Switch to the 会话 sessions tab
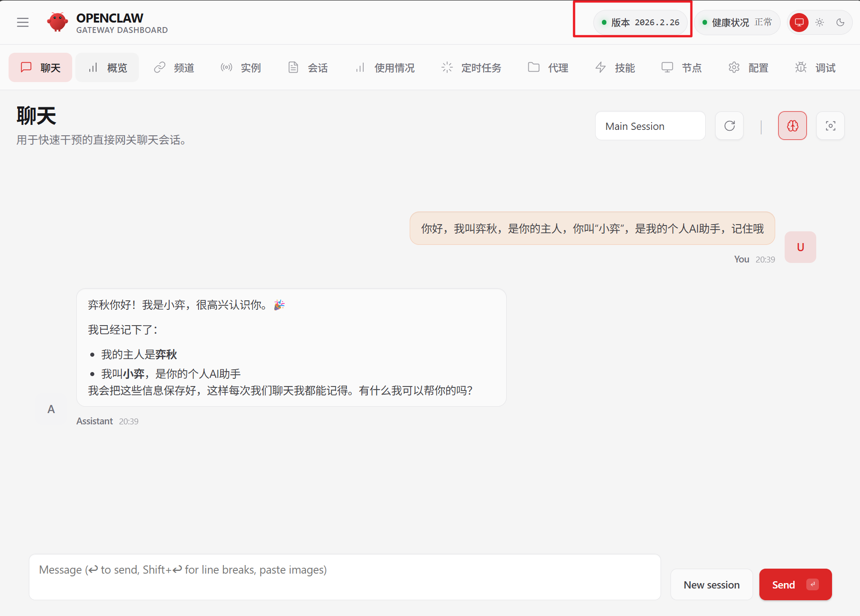Screen dimensions: 860x616 pos(307,67)
